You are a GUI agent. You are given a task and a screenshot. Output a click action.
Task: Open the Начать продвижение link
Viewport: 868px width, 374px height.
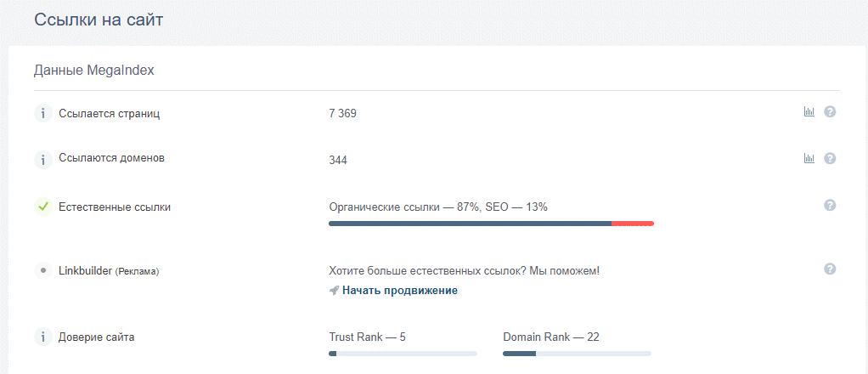pos(400,291)
